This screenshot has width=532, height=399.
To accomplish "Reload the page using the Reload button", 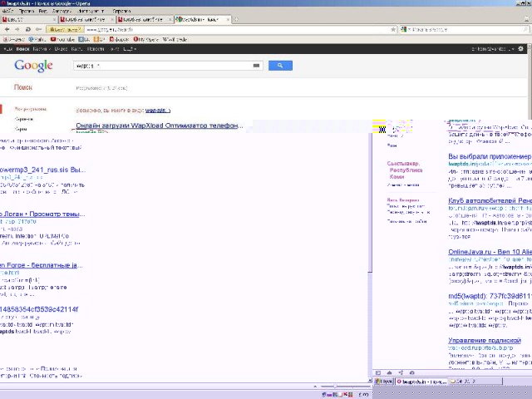I will click(x=28, y=30).
